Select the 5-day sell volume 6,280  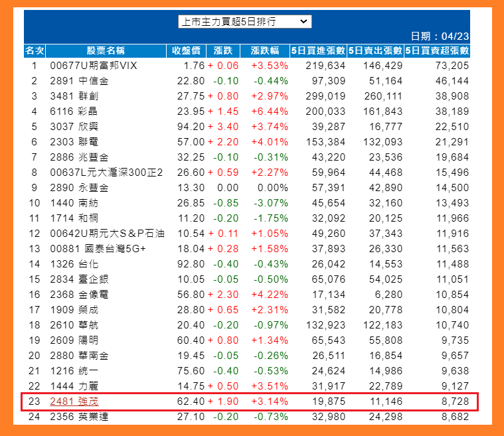pos(388,295)
